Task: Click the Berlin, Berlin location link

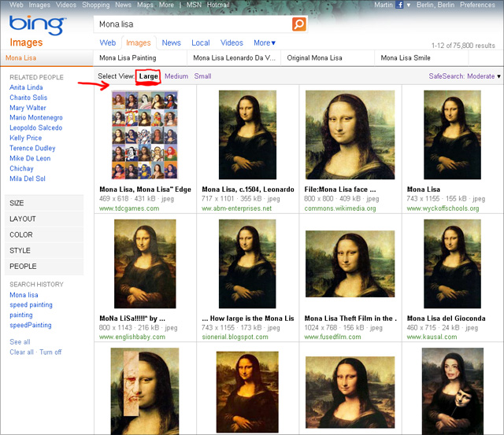Action: pyautogui.click(x=435, y=5)
